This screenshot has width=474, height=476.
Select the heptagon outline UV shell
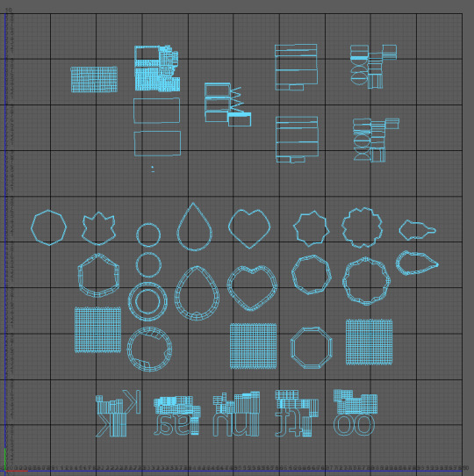48,227
